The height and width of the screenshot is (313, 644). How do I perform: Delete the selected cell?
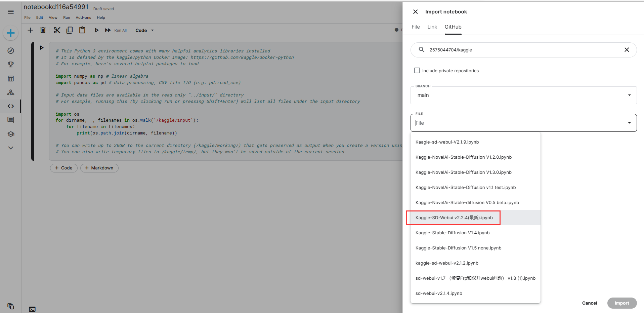43,30
